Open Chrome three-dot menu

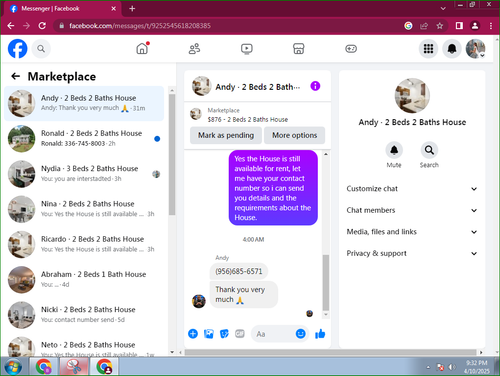(491, 26)
